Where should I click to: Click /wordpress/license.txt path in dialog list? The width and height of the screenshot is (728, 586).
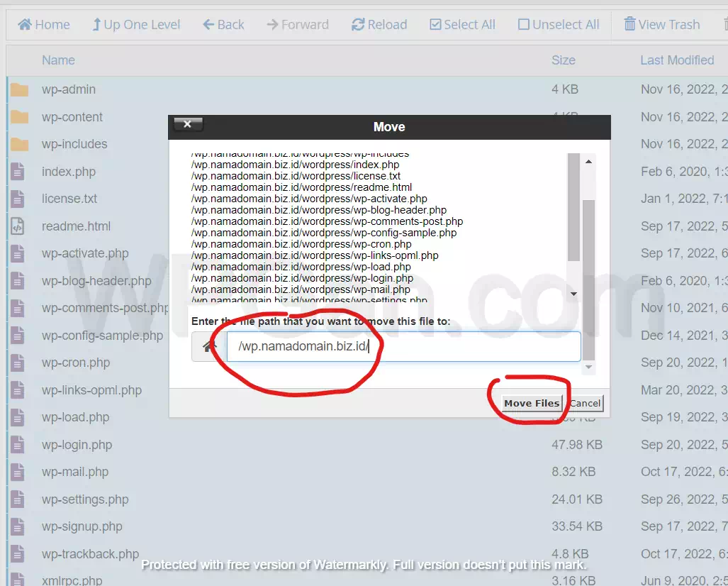(x=296, y=177)
